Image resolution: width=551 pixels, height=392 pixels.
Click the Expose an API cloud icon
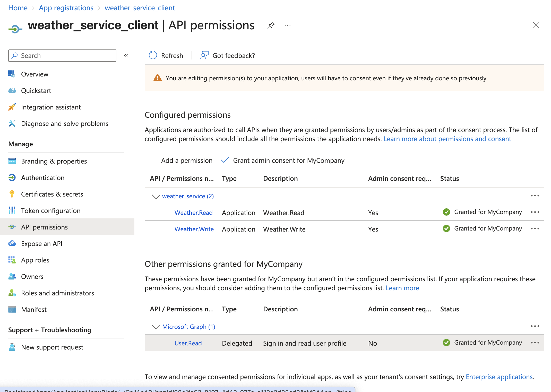click(x=12, y=243)
